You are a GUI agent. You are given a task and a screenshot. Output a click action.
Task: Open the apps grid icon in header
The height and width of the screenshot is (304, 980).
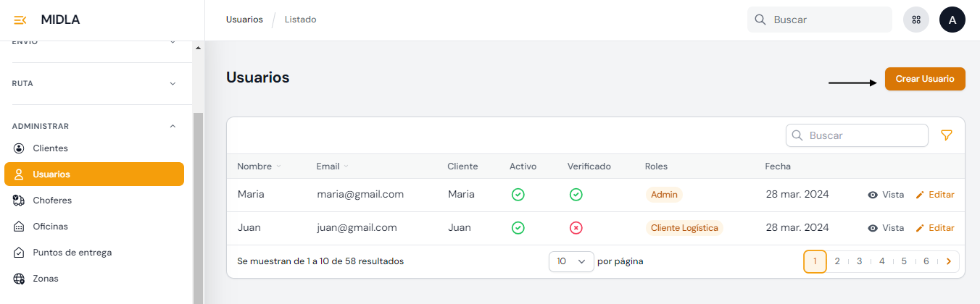pos(916,20)
